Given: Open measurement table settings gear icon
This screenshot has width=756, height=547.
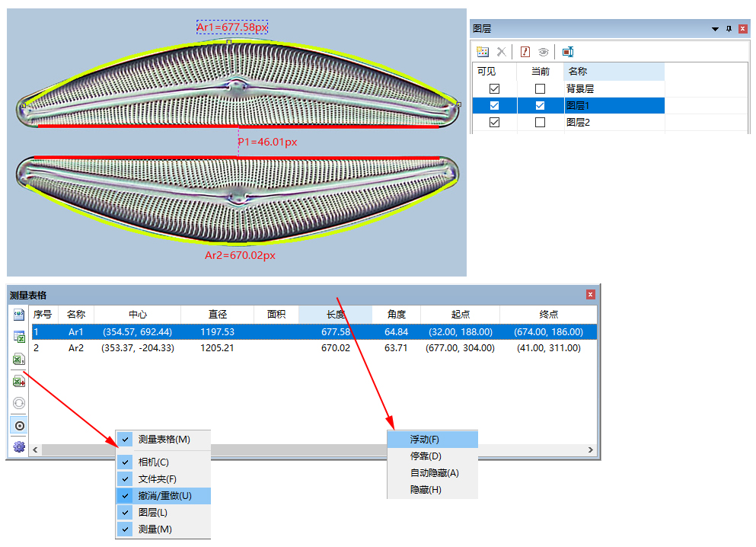Looking at the screenshot, I should [x=19, y=446].
